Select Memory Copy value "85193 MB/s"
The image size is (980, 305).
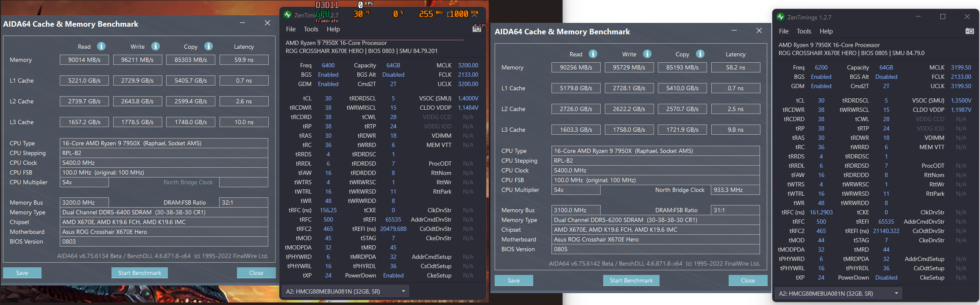682,67
